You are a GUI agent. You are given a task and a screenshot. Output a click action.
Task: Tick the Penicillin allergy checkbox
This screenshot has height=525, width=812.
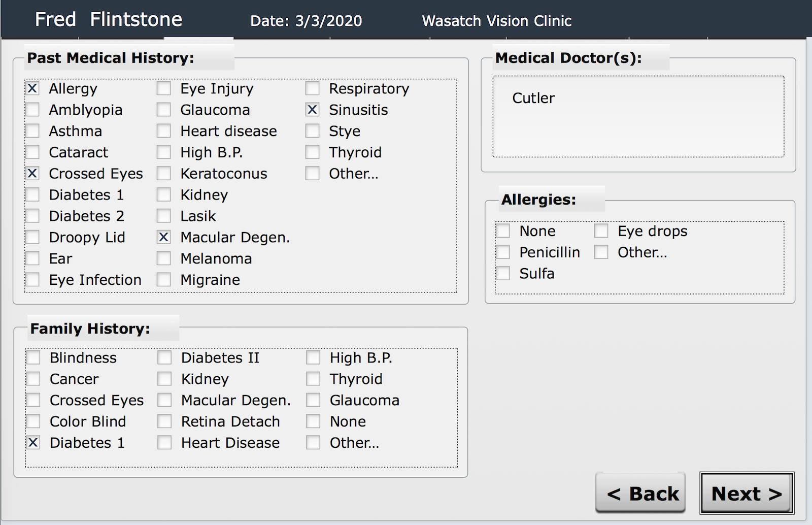coord(503,252)
